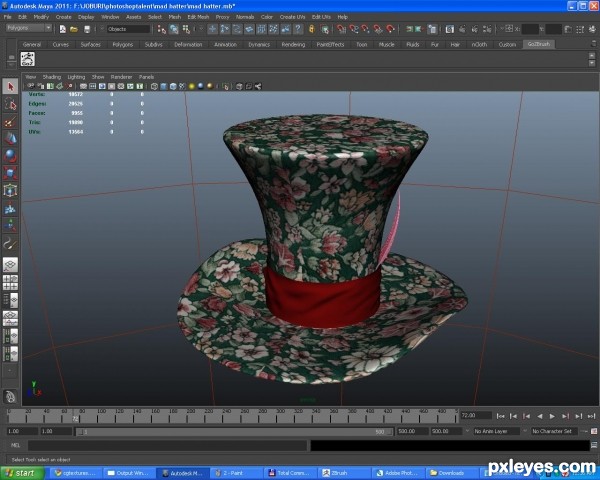Switch to four view layout
Image resolution: width=600 pixels, height=480 pixels.
click(x=10, y=282)
